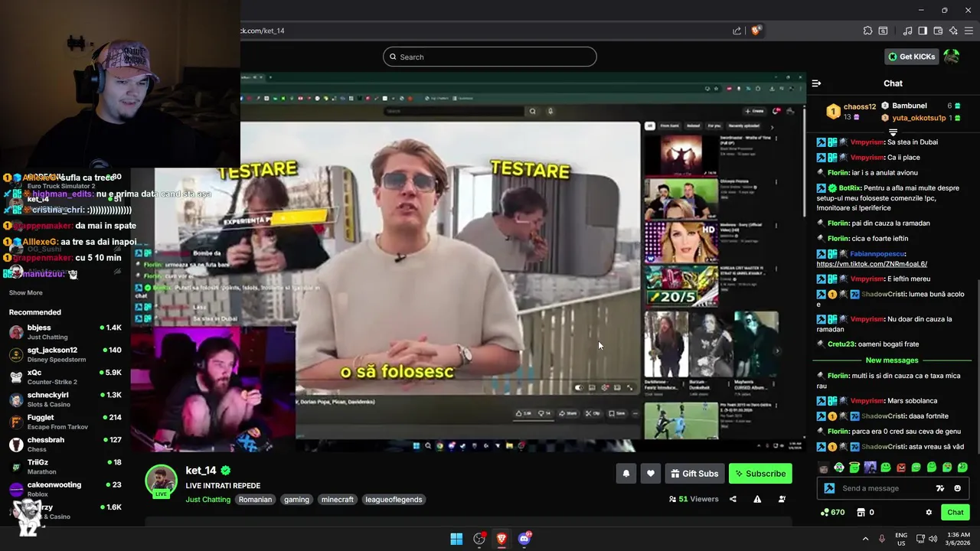This screenshot has height=551, width=980.
Task: Open the OBS Studio taskbar icon
Action: 479,539
